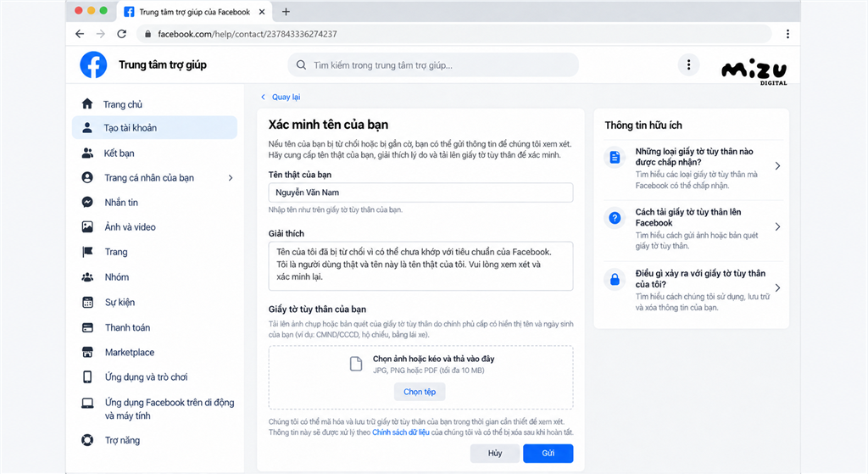The width and height of the screenshot is (868, 474).
Task: Click the Hủy cancel button
Action: point(495,453)
